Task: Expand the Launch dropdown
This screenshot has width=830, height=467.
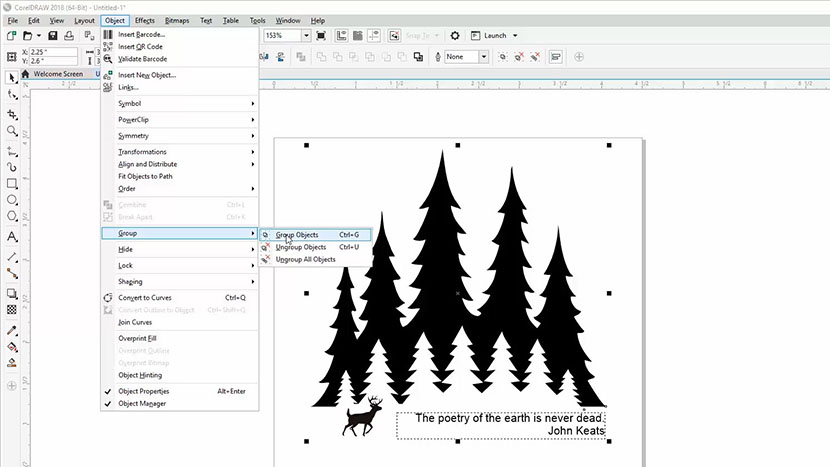Action: (514, 36)
